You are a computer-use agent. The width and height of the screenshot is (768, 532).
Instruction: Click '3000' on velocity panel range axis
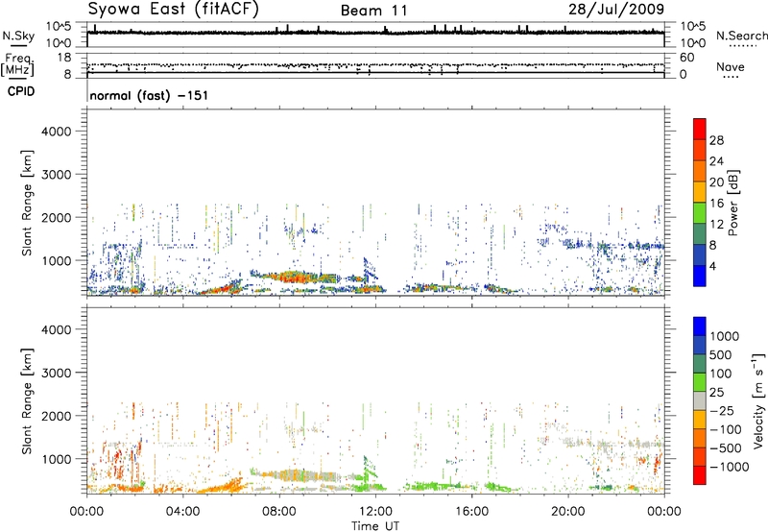pos(57,373)
